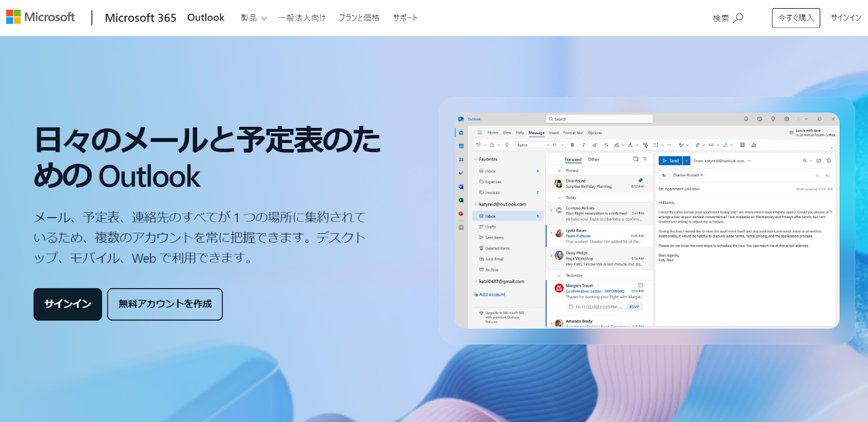Click the Signature pen icon in ribbon
Screen dimensions: 868x422
(725, 145)
